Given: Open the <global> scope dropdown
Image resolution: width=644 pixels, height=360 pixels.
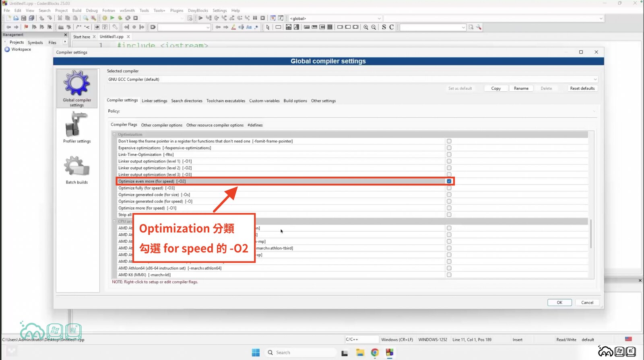Looking at the screenshot, I should pyautogui.click(x=335, y=19).
